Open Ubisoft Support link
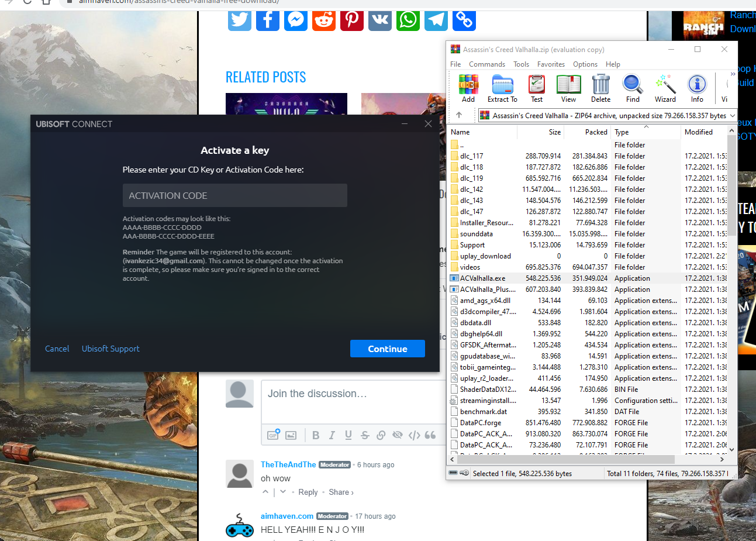The height and width of the screenshot is (541, 756). click(111, 349)
